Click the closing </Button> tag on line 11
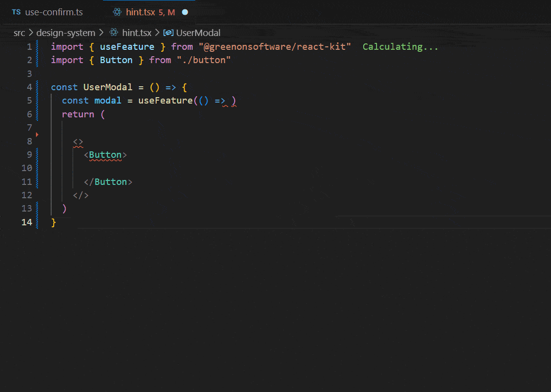This screenshot has height=392, width=551. click(108, 182)
